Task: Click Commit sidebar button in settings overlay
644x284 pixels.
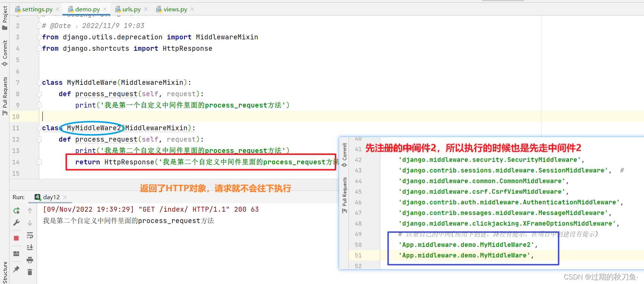Action: [344, 154]
